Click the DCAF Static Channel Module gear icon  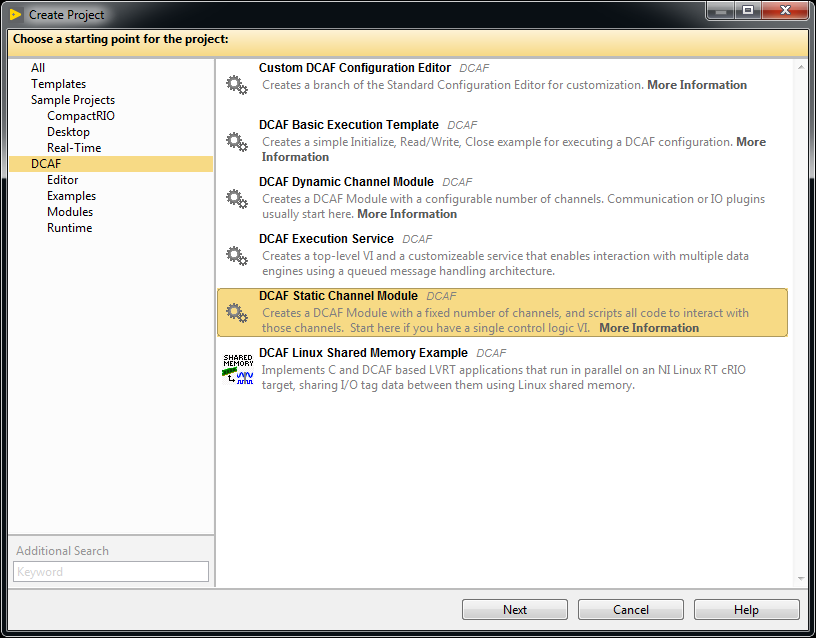237,313
